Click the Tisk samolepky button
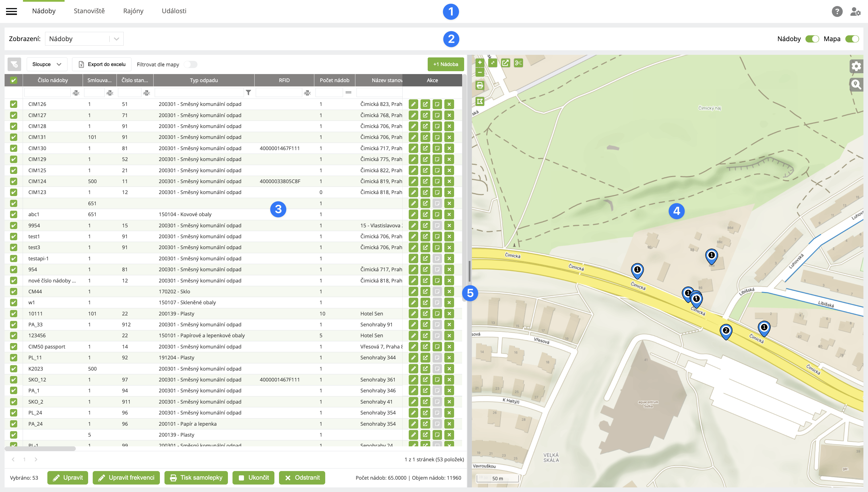The width and height of the screenshot is (868, 492). point(196,477)
